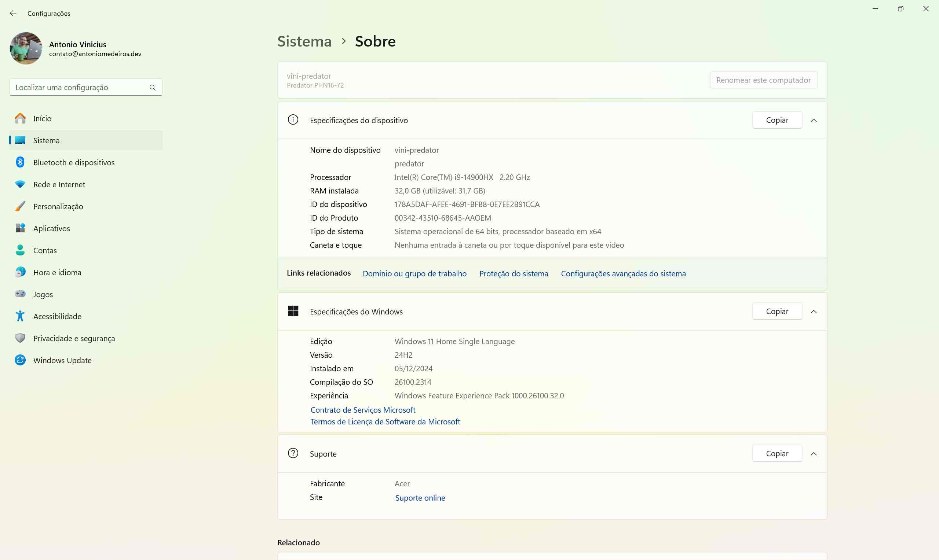939x560 pixels.
Task: Click Antonio Vinicius profile picture
Action: pyautogui.click(x=26, y=48)
